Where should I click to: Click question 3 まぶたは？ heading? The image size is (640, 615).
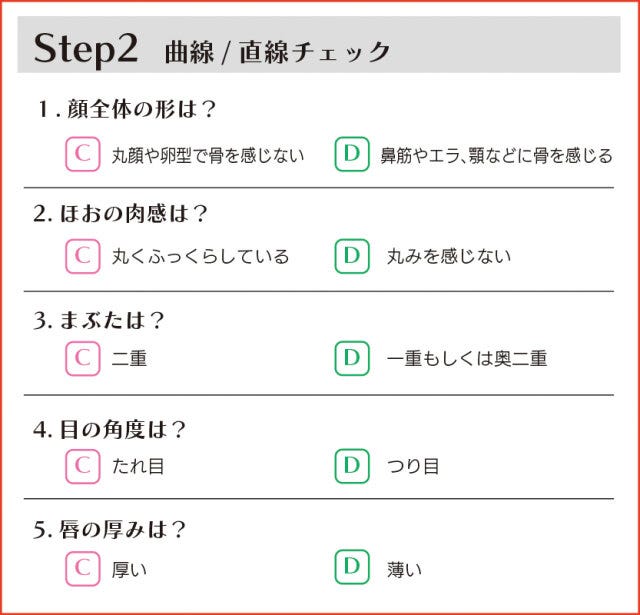click(x=98, y=321)
